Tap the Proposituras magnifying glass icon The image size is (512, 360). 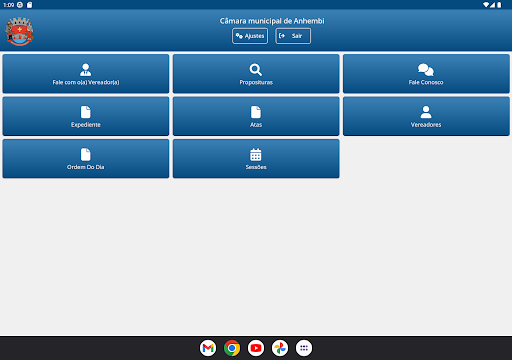pyautogui.click(x=256, y=70)
